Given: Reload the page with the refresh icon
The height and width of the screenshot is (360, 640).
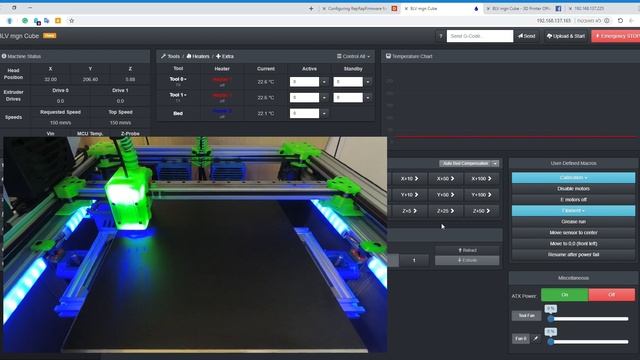Looking at the screenshot, I should coord(620,20).
